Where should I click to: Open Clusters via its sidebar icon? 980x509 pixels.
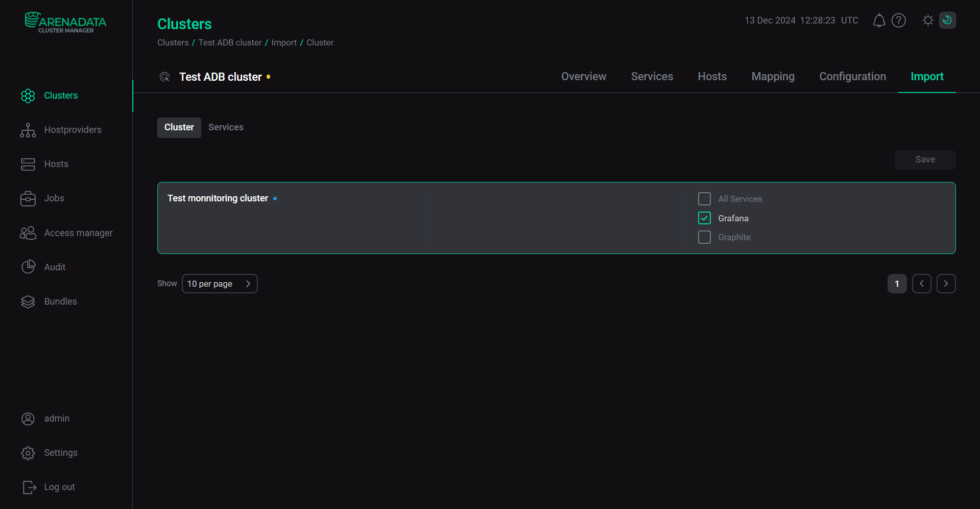[x=28, y=96]
